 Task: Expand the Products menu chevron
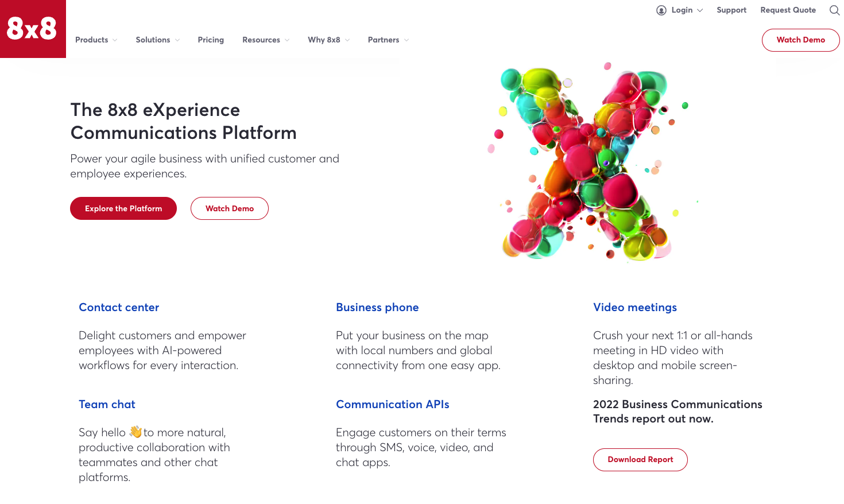click(x=115, y=40)
